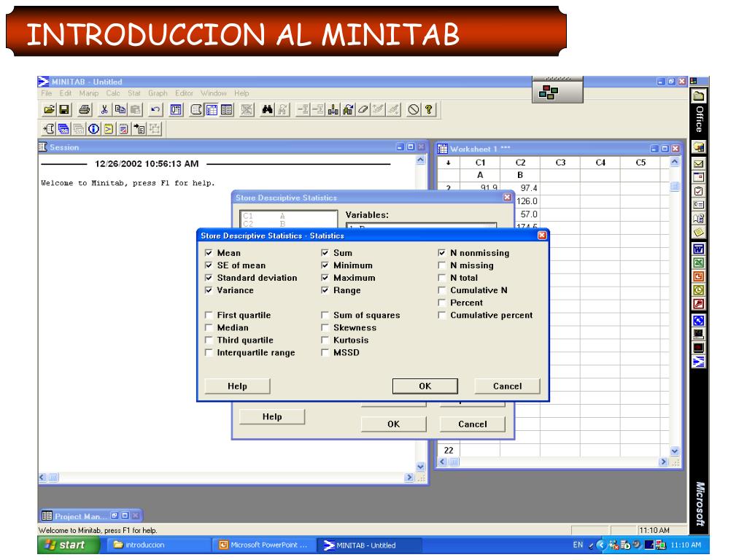
Task: Open the Calc menu
Action: pyautogui.click(x=113, y=93)
